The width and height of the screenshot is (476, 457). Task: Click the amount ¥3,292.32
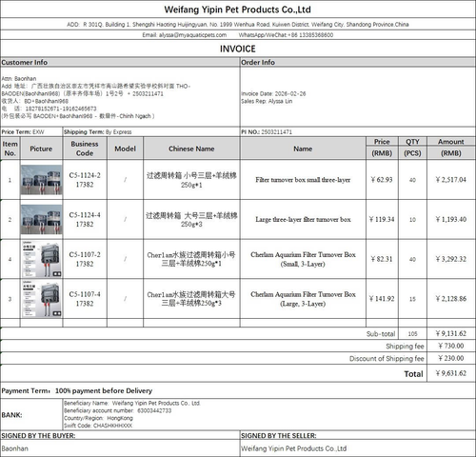point(451,259)
